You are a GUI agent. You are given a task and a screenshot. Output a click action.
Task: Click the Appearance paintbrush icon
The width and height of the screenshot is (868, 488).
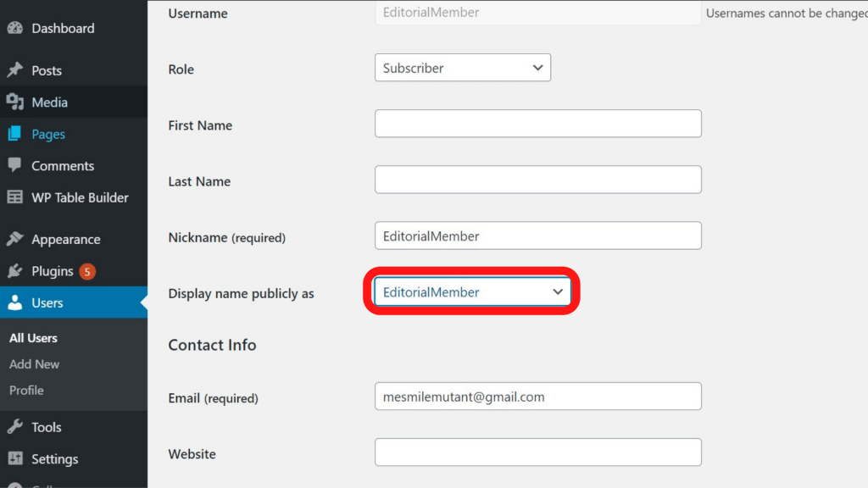(x=14, y=239)
